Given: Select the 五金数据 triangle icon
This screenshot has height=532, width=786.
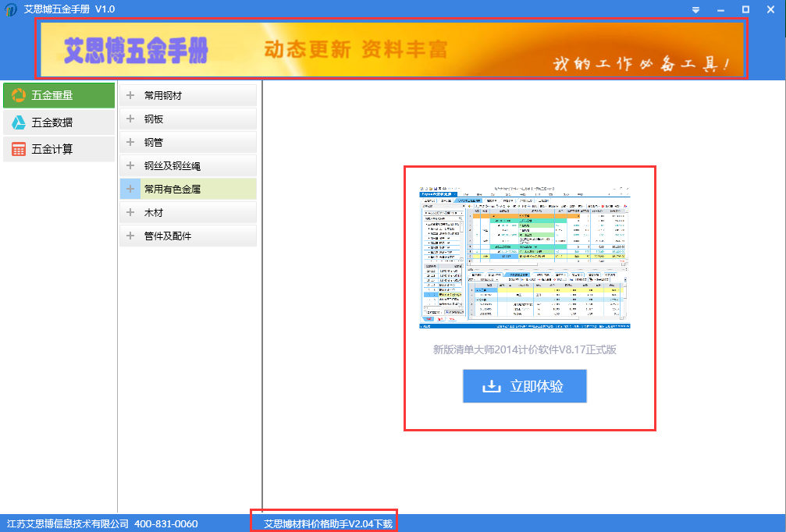Looking at the screenshot, I should [x=18, y=122].
